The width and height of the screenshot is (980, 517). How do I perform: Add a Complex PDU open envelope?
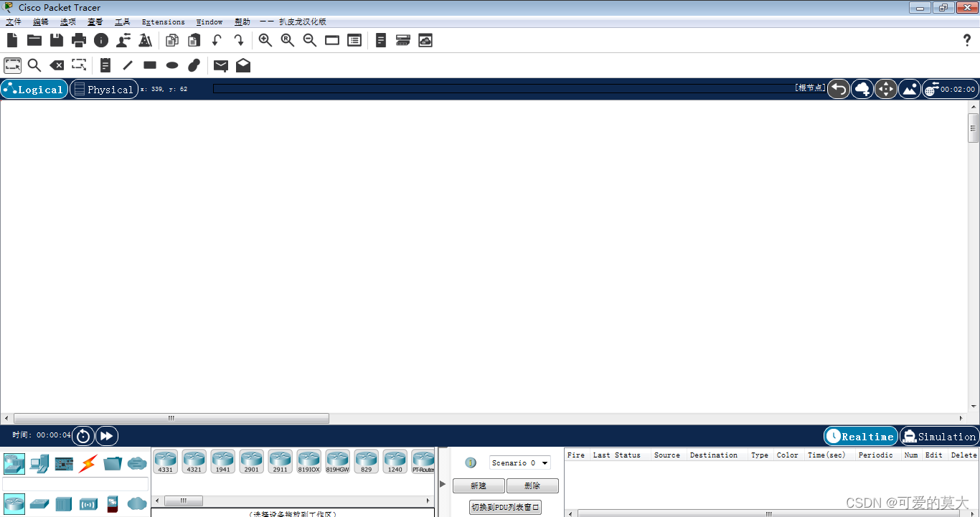tap(243, 65)
